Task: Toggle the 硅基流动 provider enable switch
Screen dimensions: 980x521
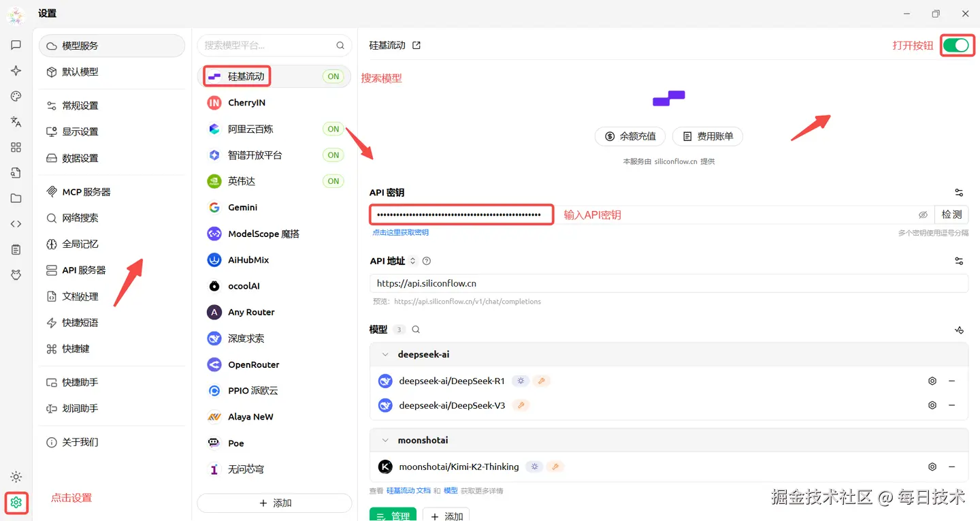Action: 956,46
